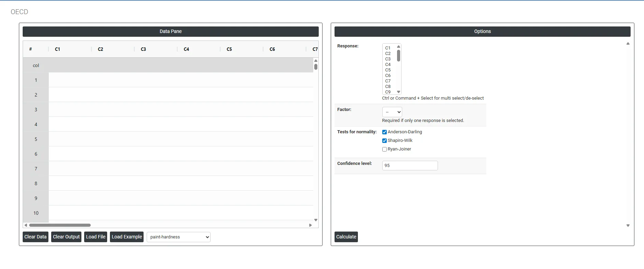Click the C6 column header

(285, 49)
